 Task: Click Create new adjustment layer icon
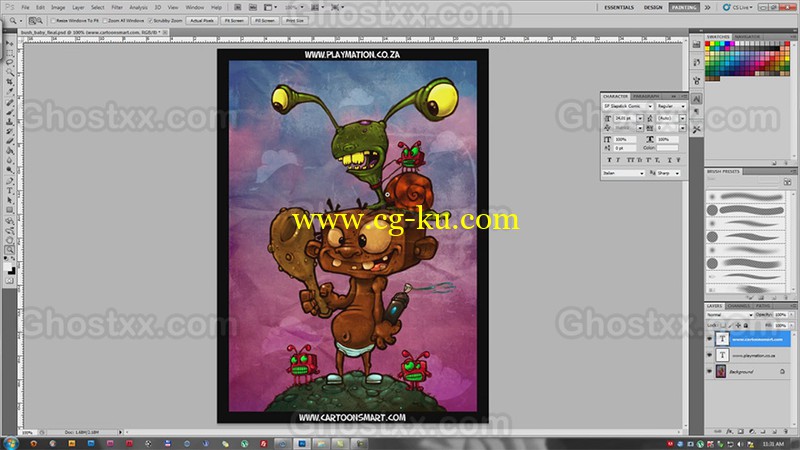click(x=752, y=432)
